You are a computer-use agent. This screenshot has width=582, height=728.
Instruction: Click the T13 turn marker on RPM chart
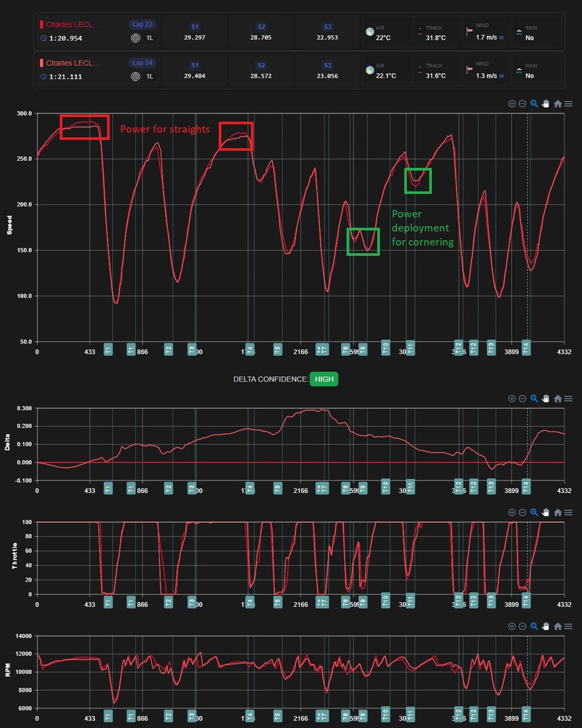click(x=491, y=715)
